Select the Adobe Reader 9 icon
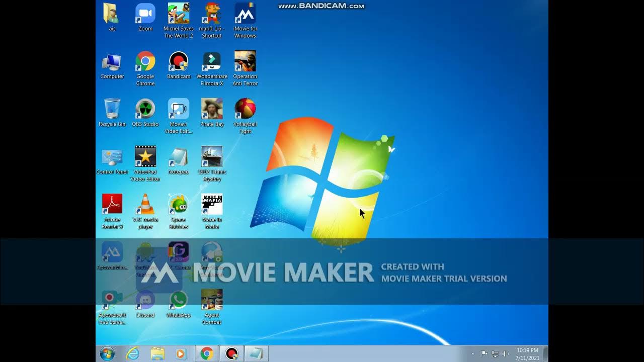This screenshot has width=644, height=362. (x=112, y=212)
